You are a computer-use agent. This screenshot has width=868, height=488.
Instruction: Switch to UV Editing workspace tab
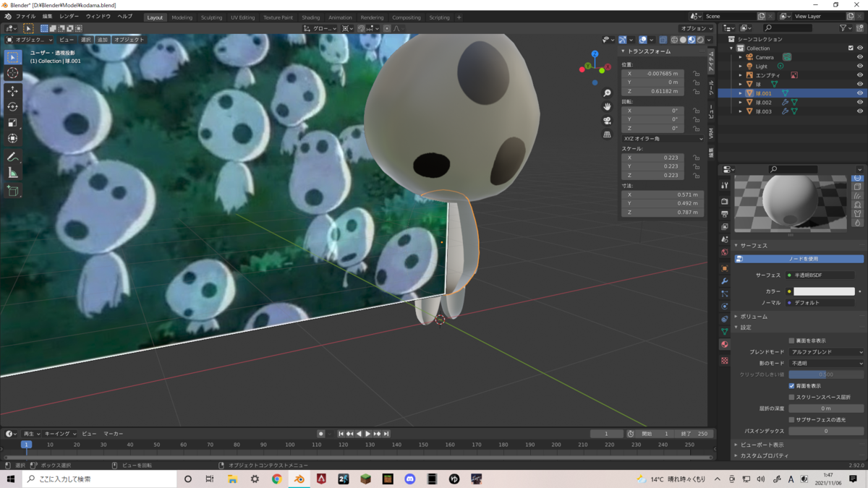243,17
